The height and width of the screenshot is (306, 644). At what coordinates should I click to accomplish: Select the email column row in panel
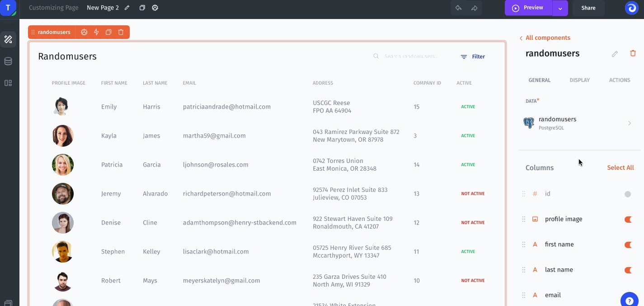[580, 295]
